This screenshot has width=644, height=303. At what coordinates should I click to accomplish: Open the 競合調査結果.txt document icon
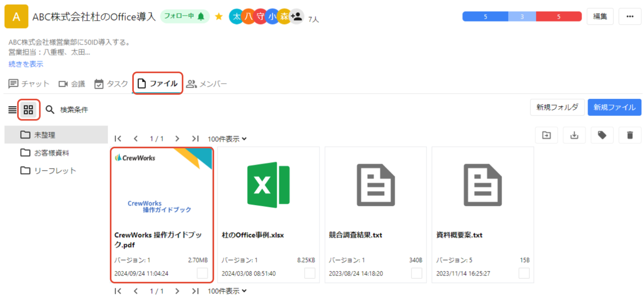pyautogui.click(x=376, y=185)
